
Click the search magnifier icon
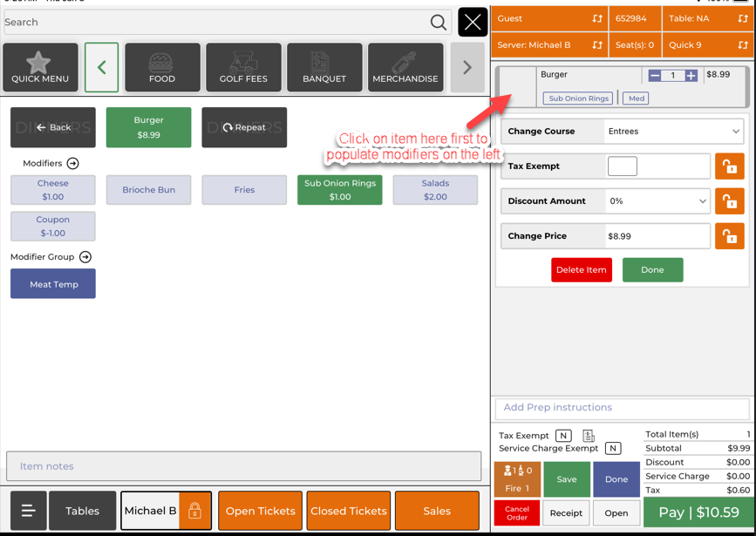pos(438,23)
